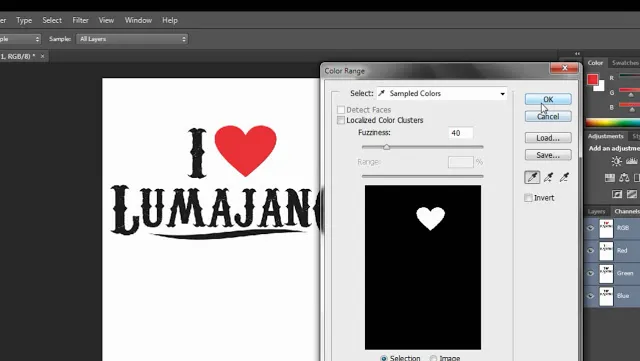Screen dimensions: 640x361
Task: Add a Levels adjustment
Action: [x=631, y=161]
